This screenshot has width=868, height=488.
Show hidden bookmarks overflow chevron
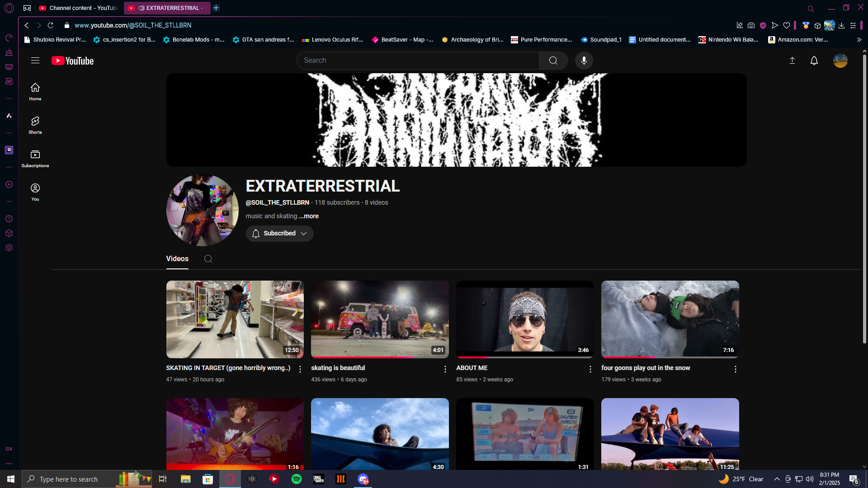pos(859,40)
